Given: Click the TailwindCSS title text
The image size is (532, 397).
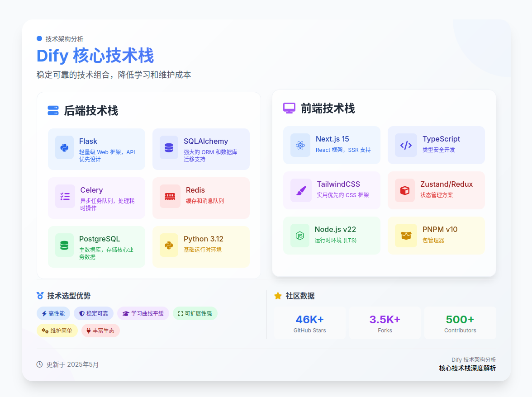Looking at the screenshot, I should (338, 184).
